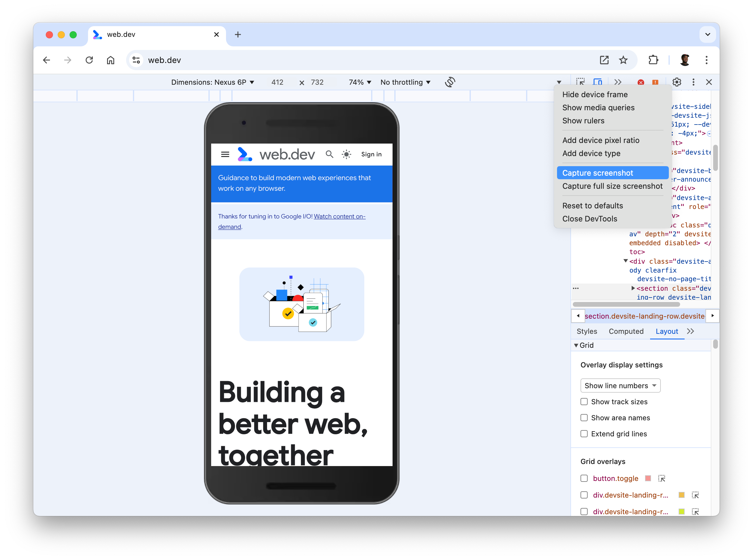Click the more DevTools options kebab icon
The height and width of the screenshot is (560, 753).
pyautogui.click(x=693, y=82)
